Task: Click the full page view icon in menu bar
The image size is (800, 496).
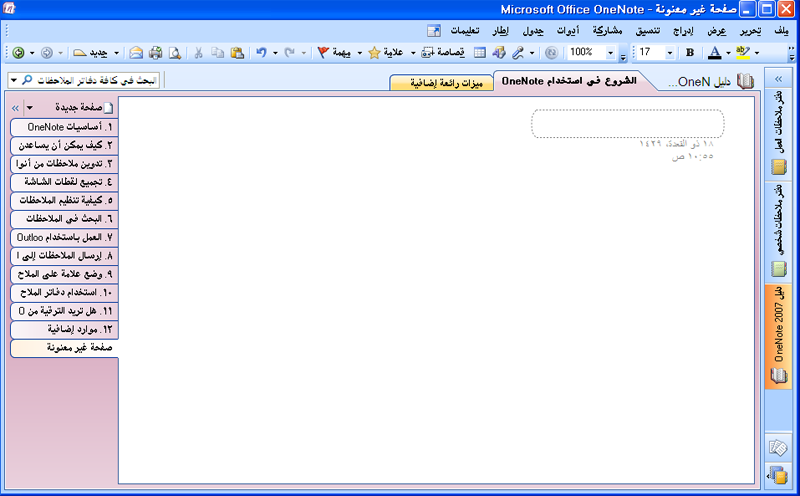Action: tap(434, 31)
